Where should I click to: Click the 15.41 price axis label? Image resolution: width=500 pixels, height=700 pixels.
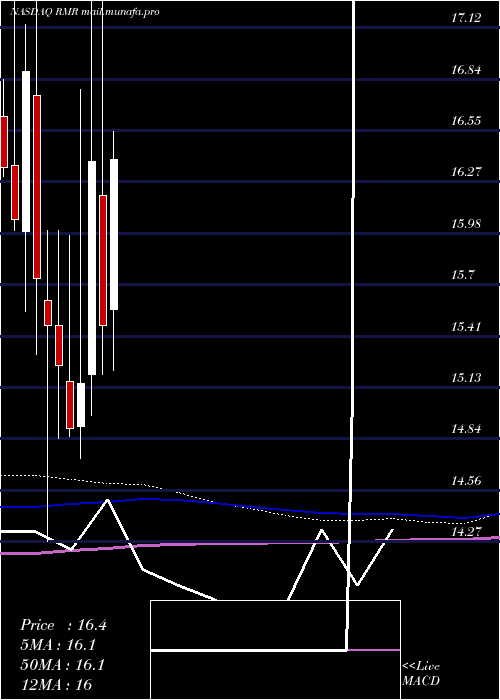(466, 326)
